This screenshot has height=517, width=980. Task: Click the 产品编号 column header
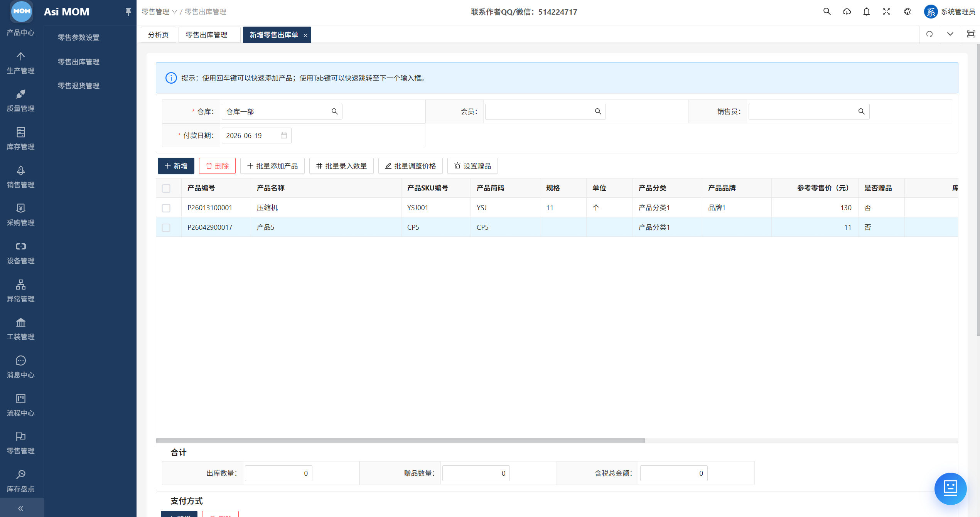pyautogui.click(x=216, y=188)
